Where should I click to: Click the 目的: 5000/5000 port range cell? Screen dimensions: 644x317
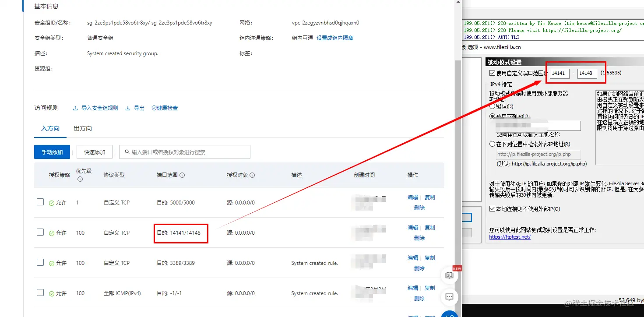pos(176,203)
